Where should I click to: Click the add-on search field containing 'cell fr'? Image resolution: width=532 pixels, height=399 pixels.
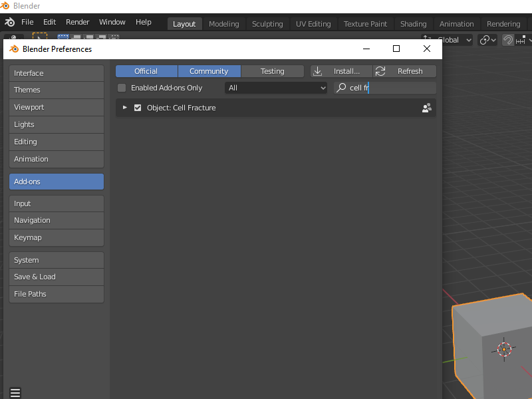click(385, 88)
